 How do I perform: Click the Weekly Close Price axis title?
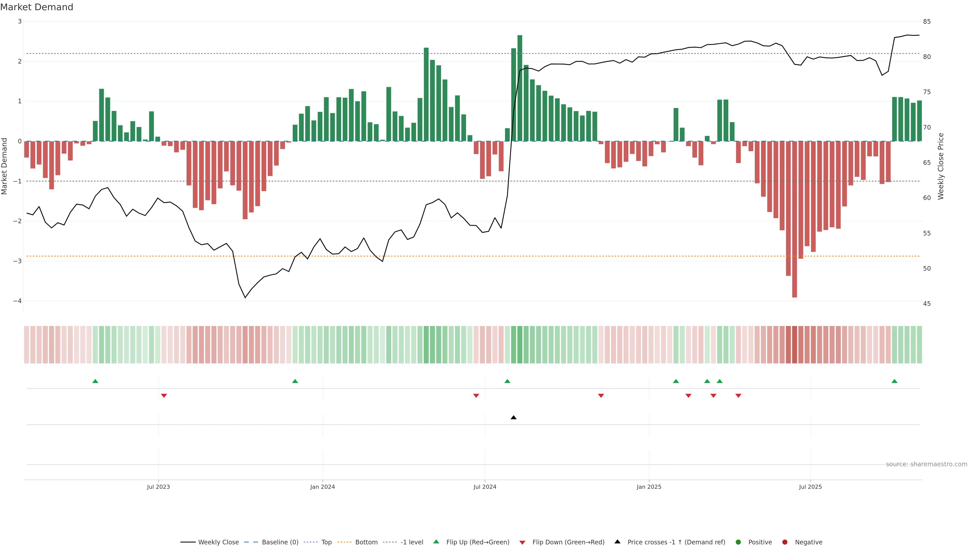point(940,166)
